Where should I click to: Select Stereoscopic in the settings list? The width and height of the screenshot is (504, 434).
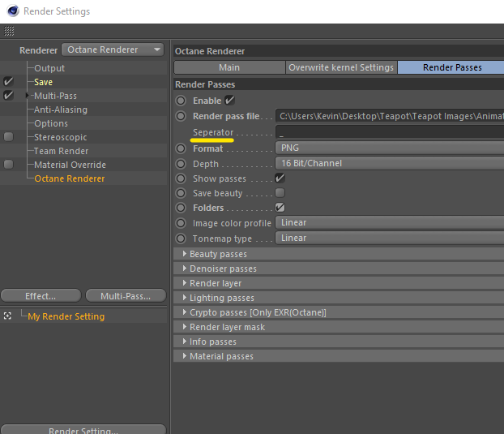61,137
